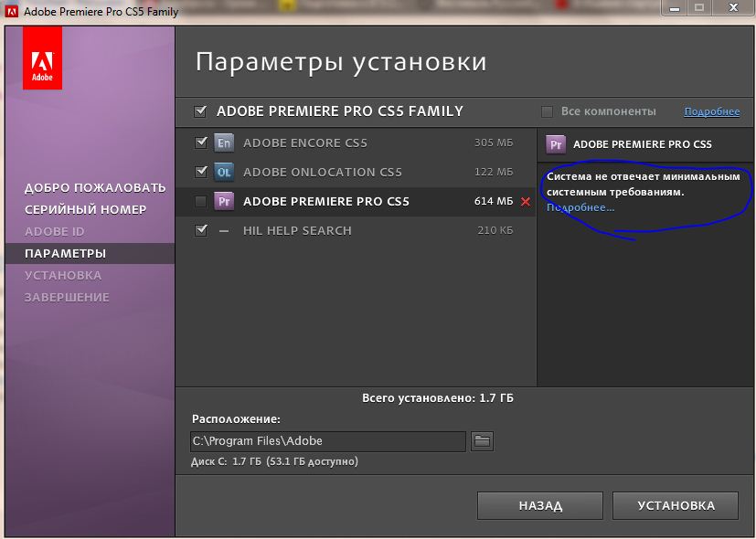Click the Adobe Encore CS5 En icon
Screen dimensions: 756x539
click(x=224, y=143)
